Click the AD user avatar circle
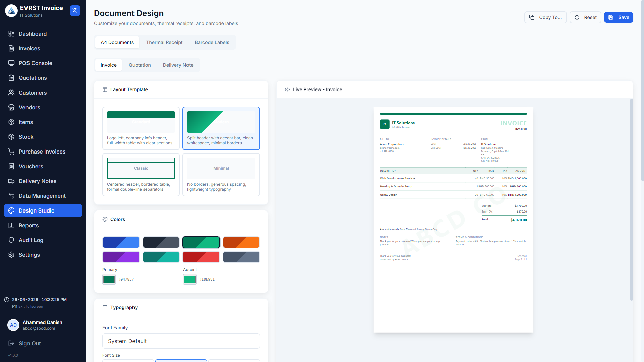644x362 pixels. pos(13,325)
